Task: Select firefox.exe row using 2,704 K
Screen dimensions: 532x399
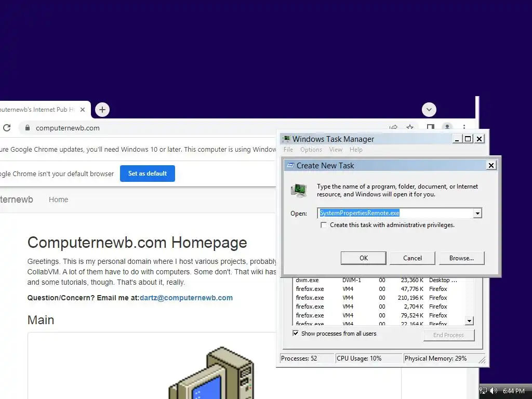Action: tap(378, 307)
